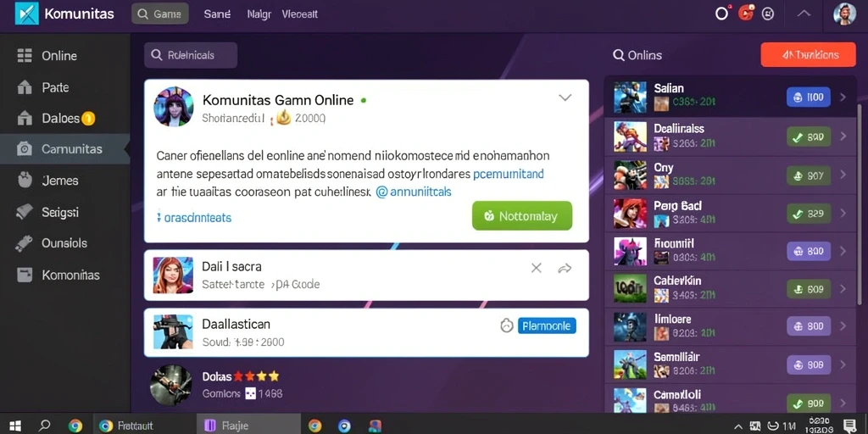Open the Sane menu in top bar

(217, 14)
